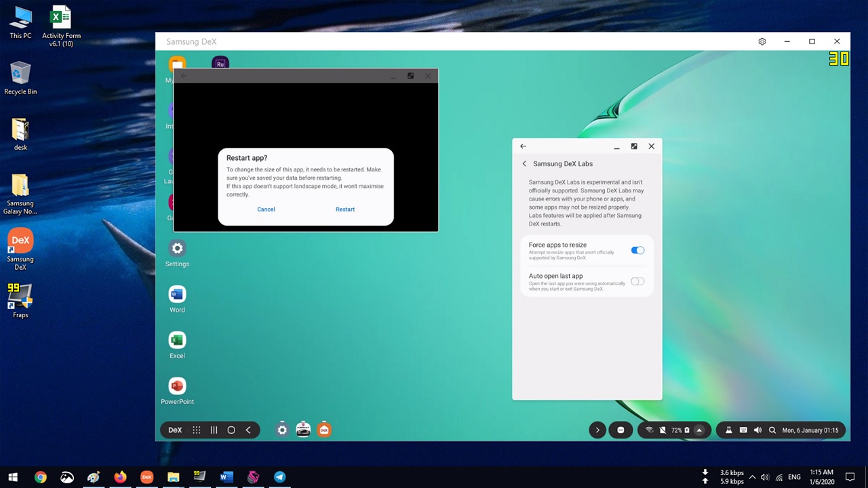Open DeX Labs flask icon in tray
Viewport: 868px width, 488px height.
[x=728, y=430]
